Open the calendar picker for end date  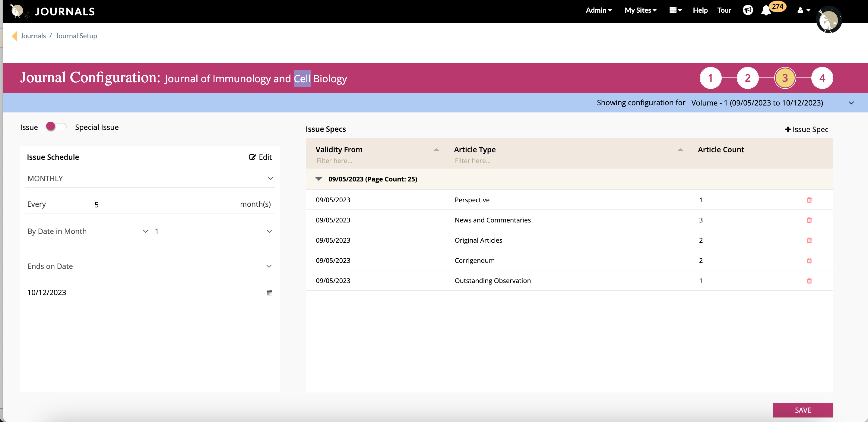pyautogui.click(x=270, y=293)
